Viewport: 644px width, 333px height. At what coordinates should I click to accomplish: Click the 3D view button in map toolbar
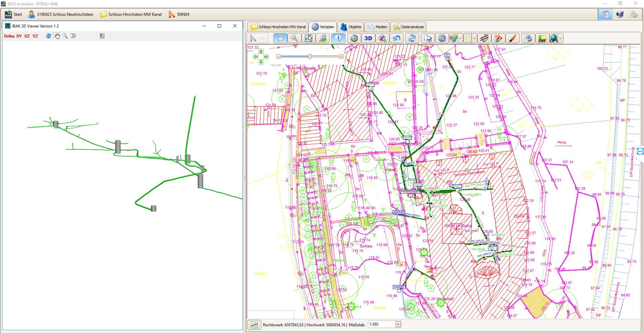coord(368,38)
